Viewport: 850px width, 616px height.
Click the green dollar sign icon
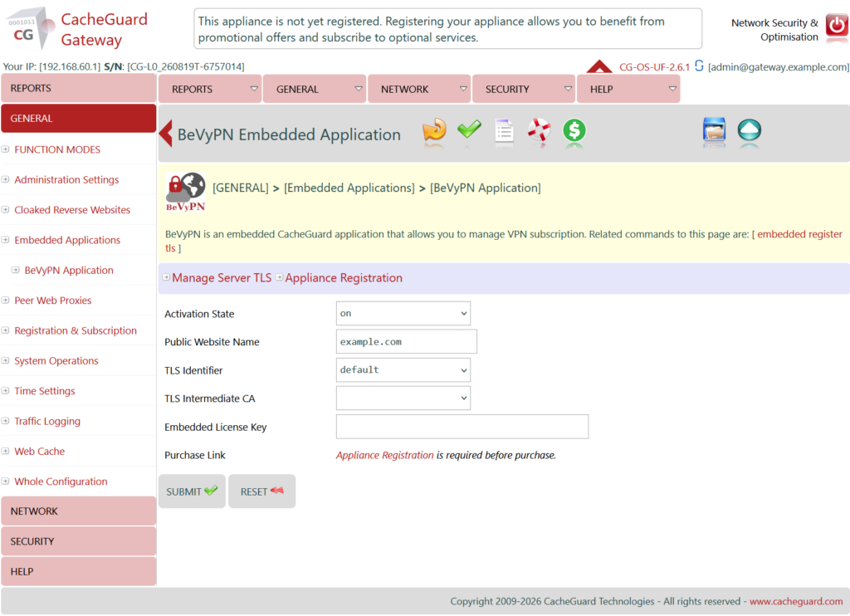[574, 130]
